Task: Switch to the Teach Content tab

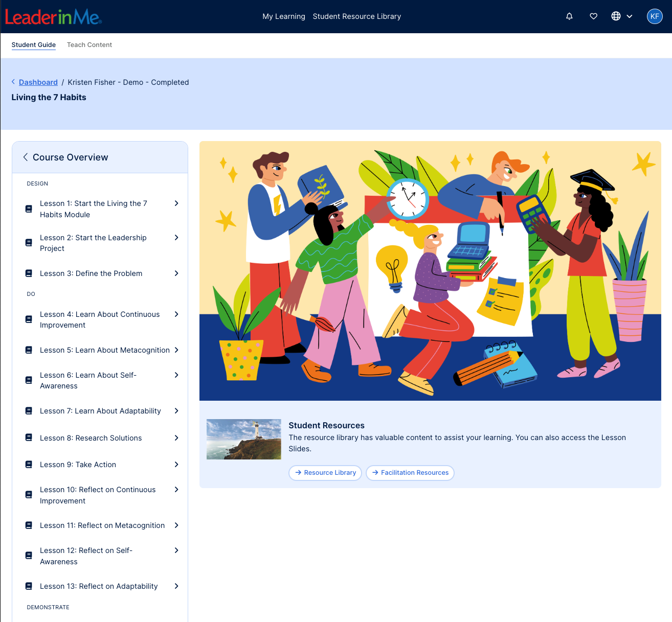Action: point(89,45)
